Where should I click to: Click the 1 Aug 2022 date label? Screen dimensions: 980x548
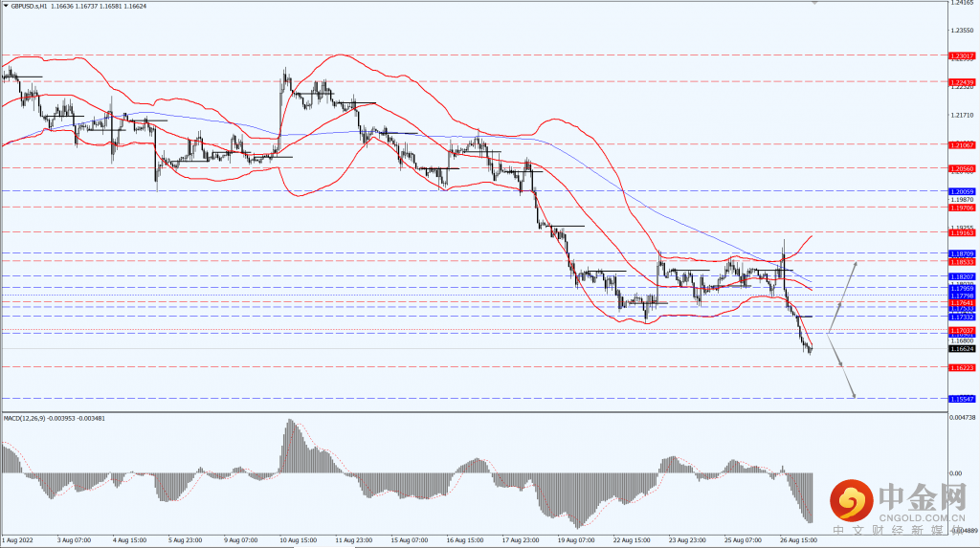(18, 540)
